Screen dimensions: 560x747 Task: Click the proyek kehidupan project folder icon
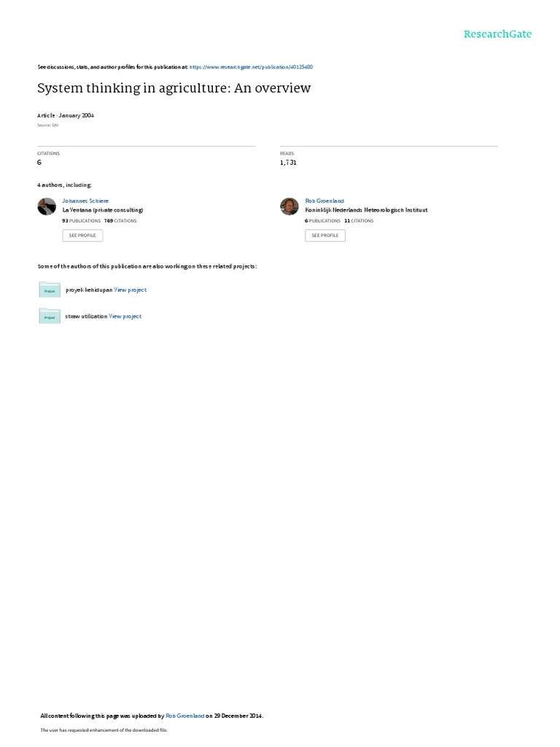click(50, 290)
